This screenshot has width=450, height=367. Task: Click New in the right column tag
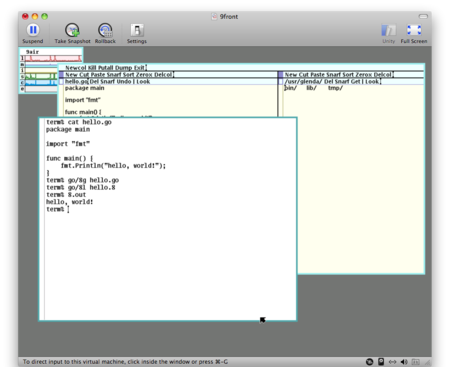pos(290,75)
